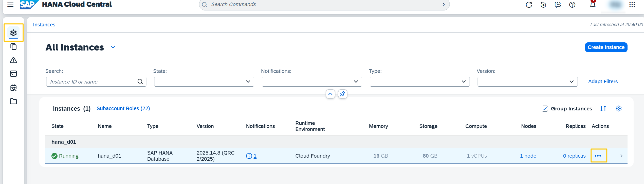Click the SAP logo

[29, 5]
